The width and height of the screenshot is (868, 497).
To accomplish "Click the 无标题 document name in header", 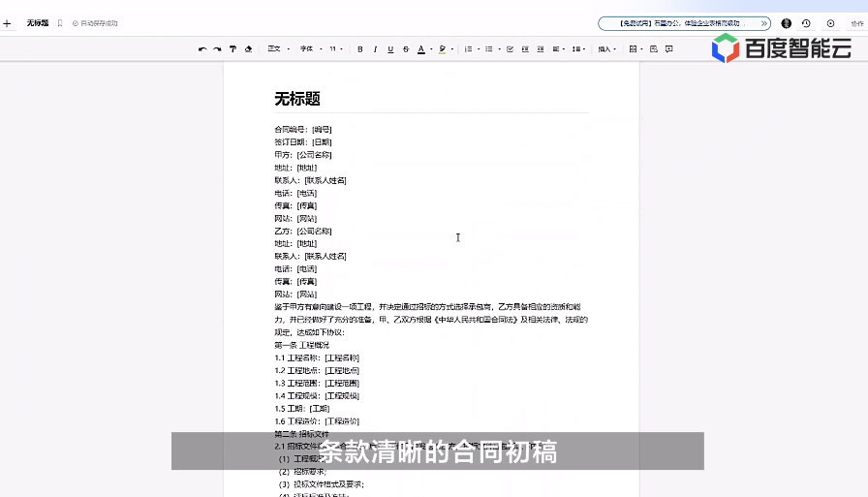I will point(37,23).
